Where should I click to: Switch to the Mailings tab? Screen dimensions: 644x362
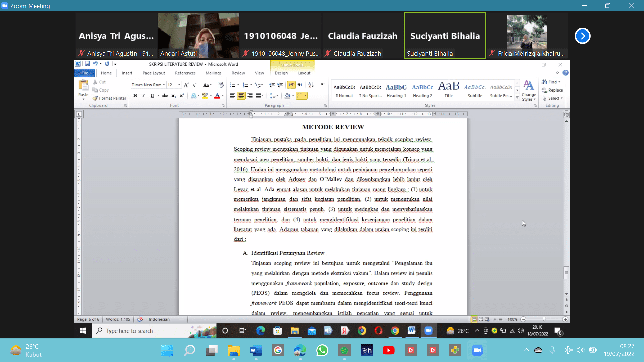click(x=214, y=73)
